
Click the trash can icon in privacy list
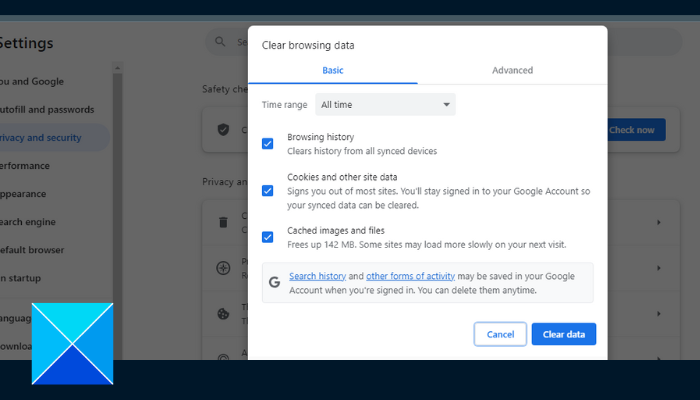click(223, 221)
